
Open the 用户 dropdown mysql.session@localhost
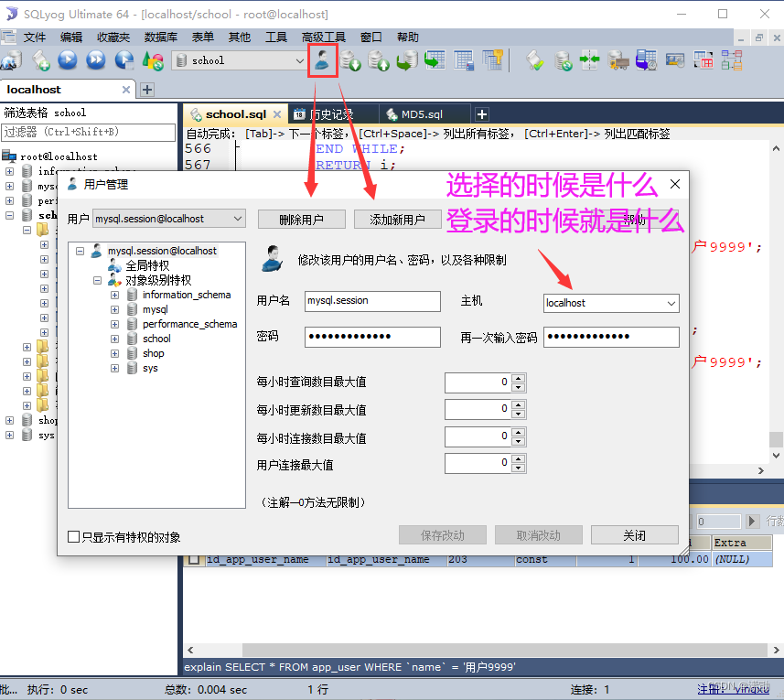click(x=169, y=219)
